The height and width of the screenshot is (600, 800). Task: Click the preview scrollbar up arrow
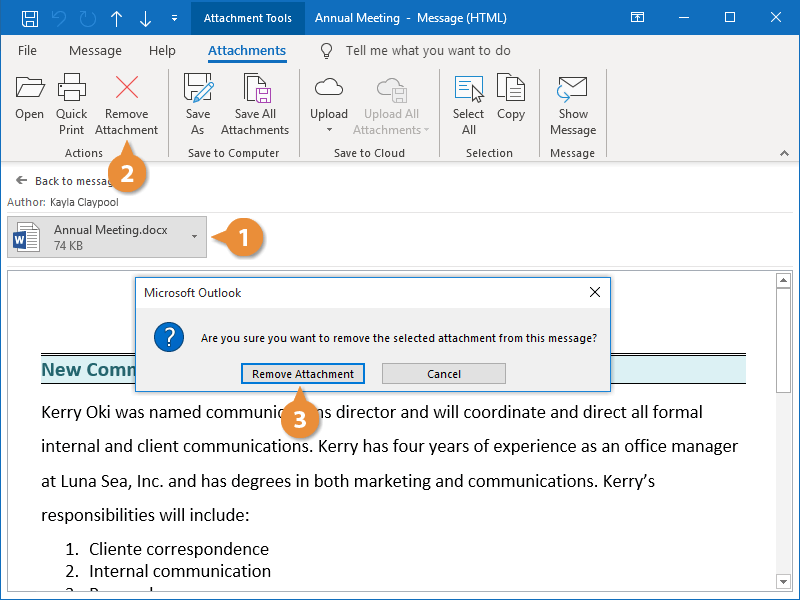pyautogui.click(x=783, y=280)
